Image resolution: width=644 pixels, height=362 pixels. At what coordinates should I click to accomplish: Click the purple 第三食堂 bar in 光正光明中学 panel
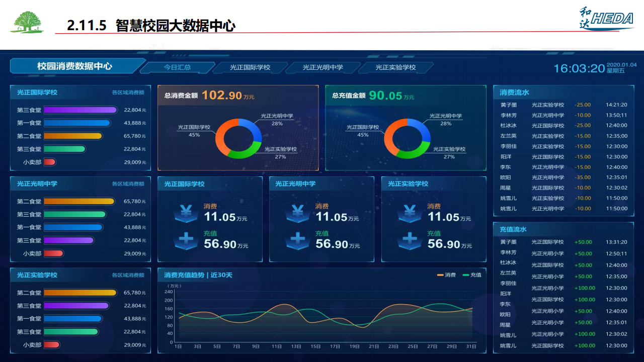[69, 240]
